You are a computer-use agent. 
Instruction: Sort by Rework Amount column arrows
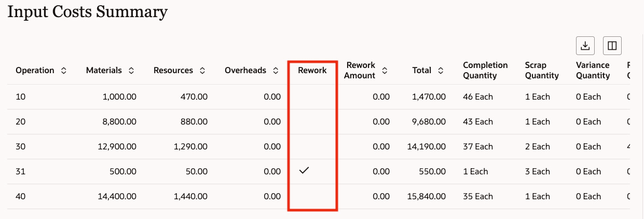tap(385, 71)
